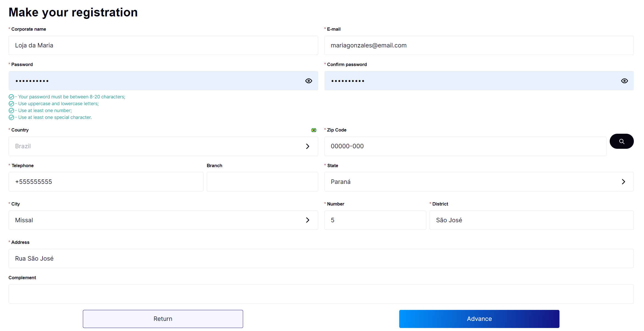This screenshot has height=331, width=644.
Task: Focus the Address field with Rua São José
Action: (321, 258)
